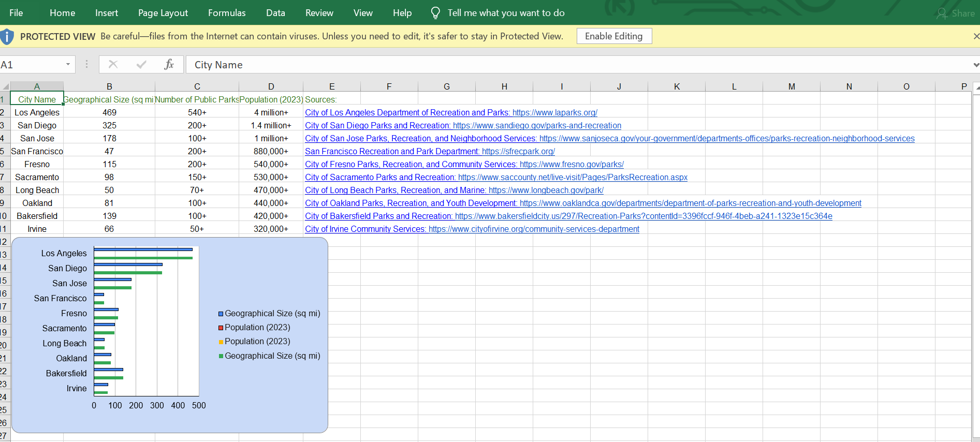
Task: Click the Enable Editing button
Action: pyautogui.click(x=613, y=36)
